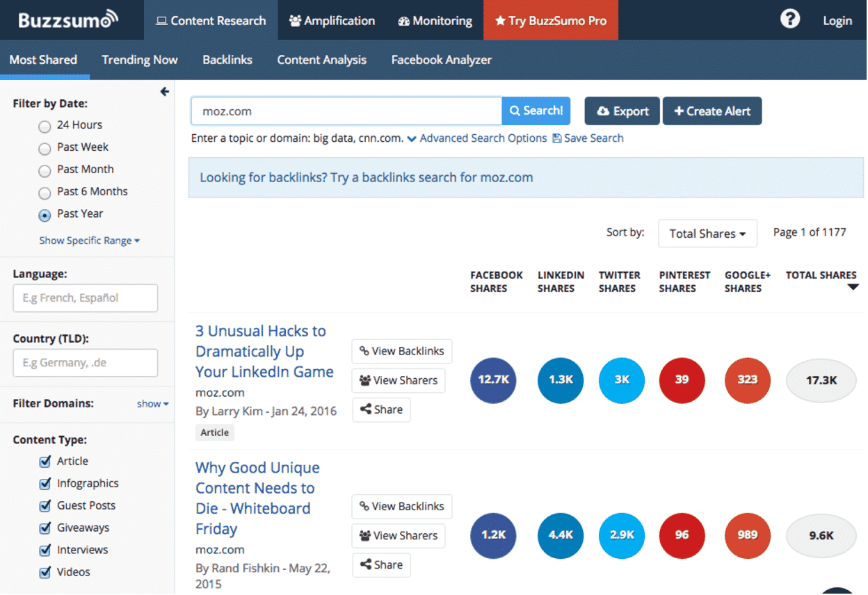Open the Amplification tab

(332, 20)
